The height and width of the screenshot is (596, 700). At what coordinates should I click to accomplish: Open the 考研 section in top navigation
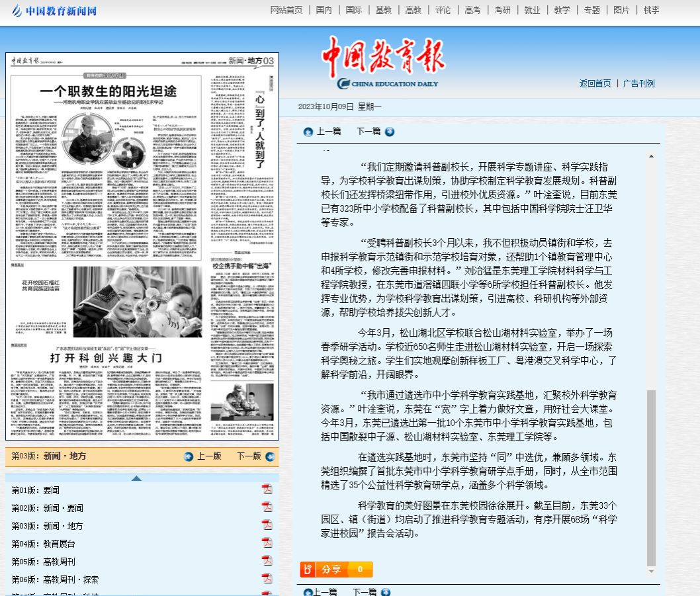pos(502,10)
